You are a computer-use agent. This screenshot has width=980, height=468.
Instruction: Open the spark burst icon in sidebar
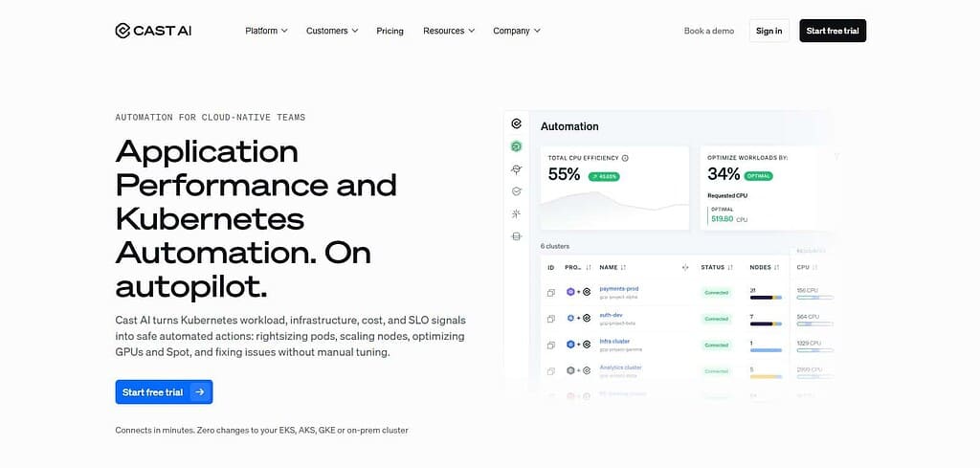[x=516, y=214]
